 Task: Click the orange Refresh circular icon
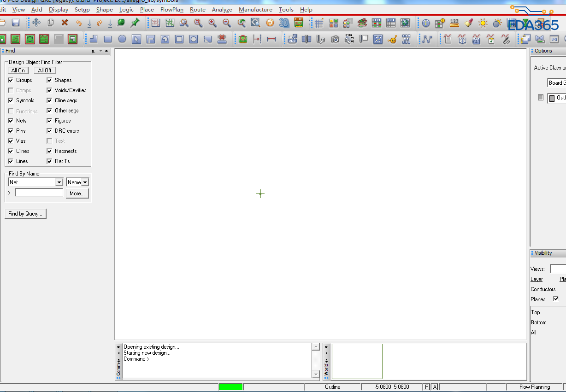click(270, 23)
